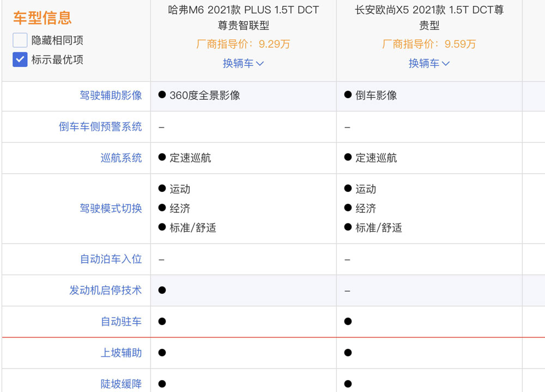Enable the 隐藏相同项 checkbox
This screenshot has width=545, height=392.
pos(20,40)
